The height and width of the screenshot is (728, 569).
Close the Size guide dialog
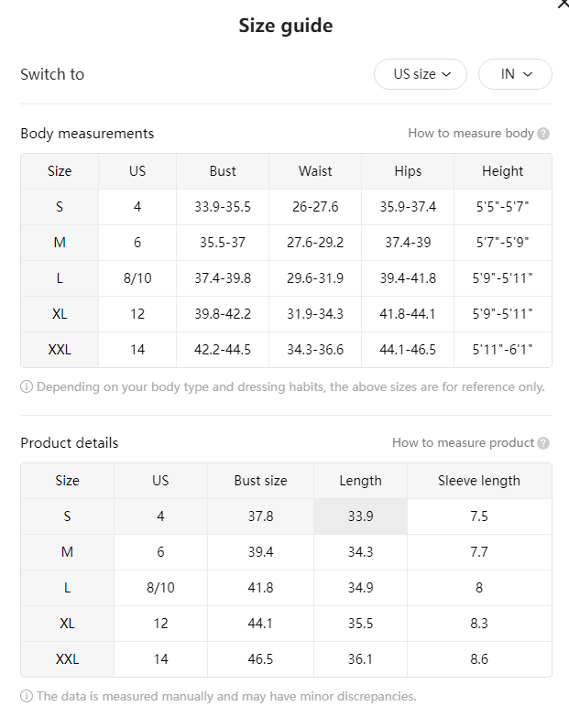pyautogui.click(x=564, y=4)
